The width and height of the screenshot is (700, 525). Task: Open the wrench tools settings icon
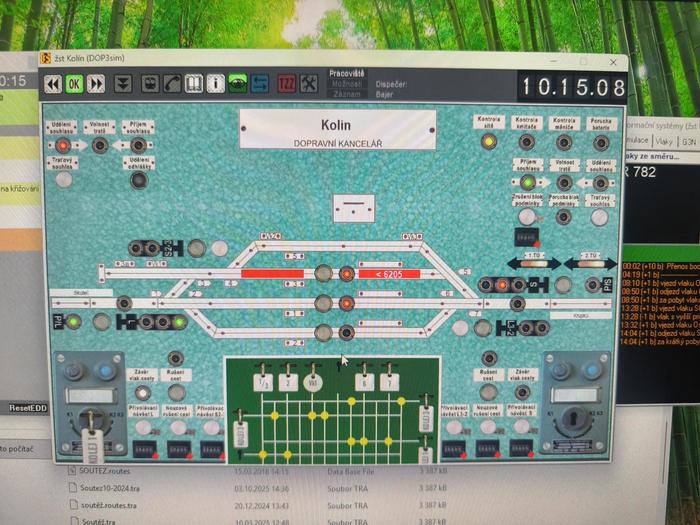[309, 84]
